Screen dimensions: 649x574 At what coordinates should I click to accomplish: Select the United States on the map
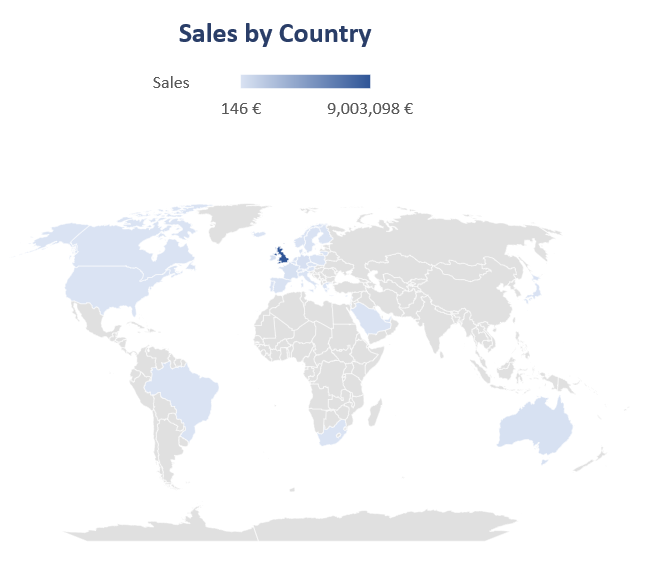[108, 286]
